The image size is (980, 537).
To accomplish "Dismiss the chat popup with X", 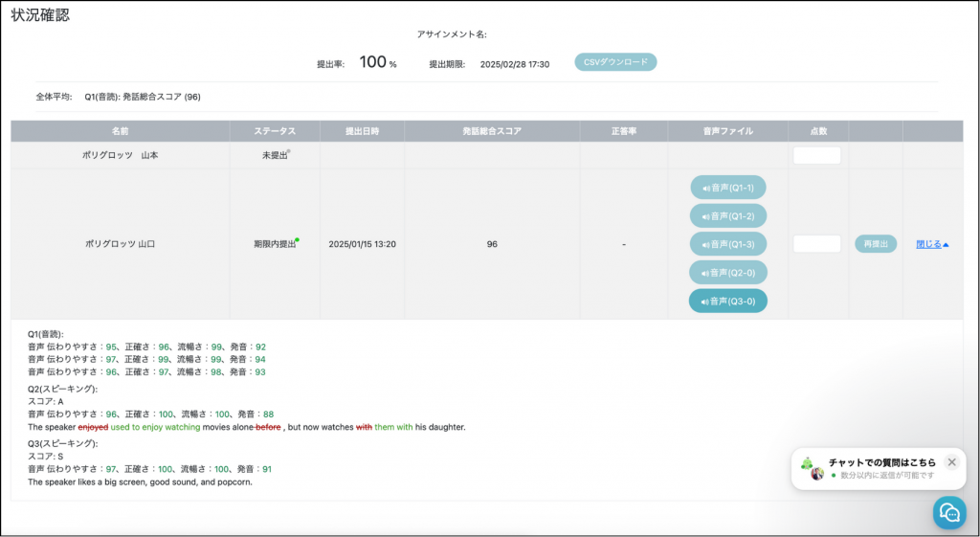I will tap(951, 462).
